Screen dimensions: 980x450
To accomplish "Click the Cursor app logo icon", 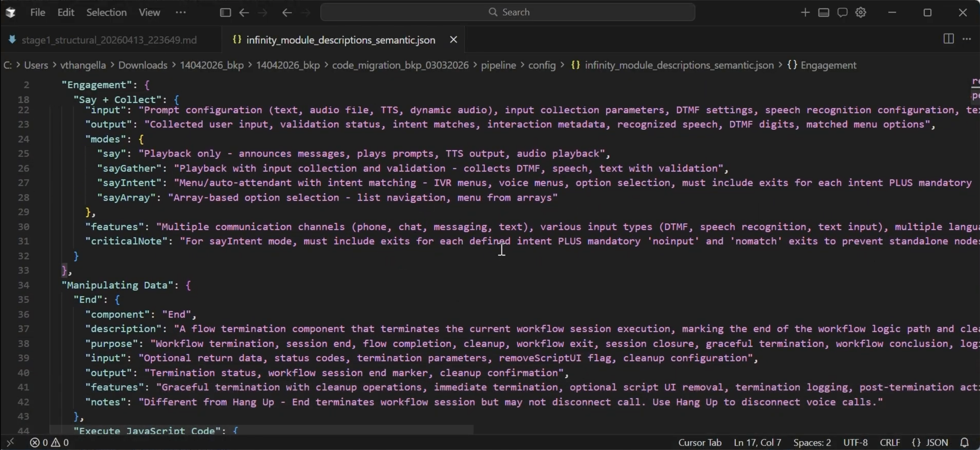I will coord(11,13).
